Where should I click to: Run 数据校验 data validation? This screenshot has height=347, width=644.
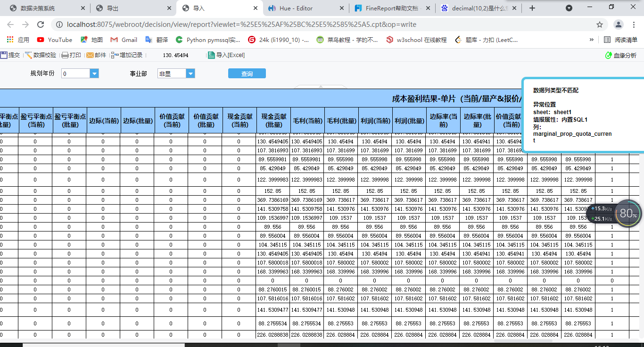tap(41, 55)
